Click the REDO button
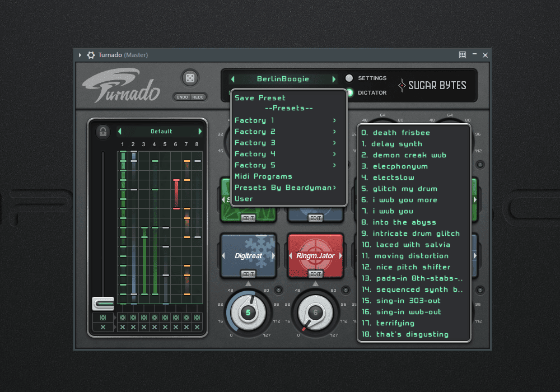Screen dimensions: 560x392 [x=198, y=97]
